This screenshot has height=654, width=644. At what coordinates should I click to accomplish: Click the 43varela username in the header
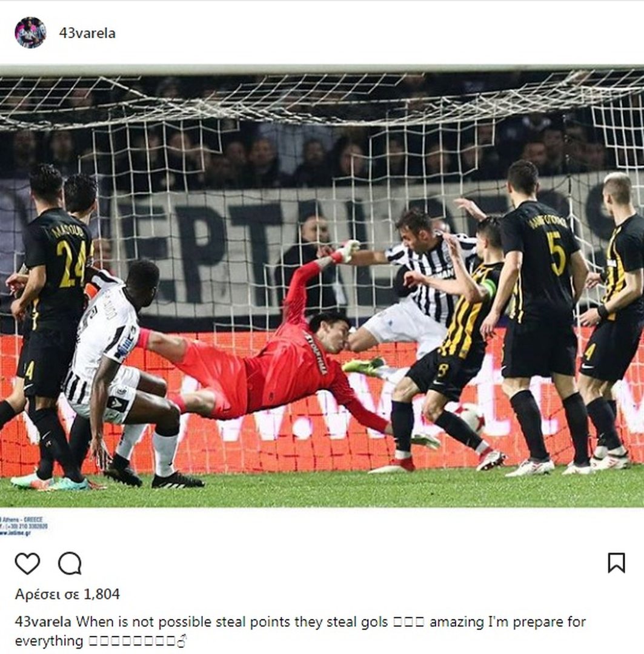pos(87,33)
